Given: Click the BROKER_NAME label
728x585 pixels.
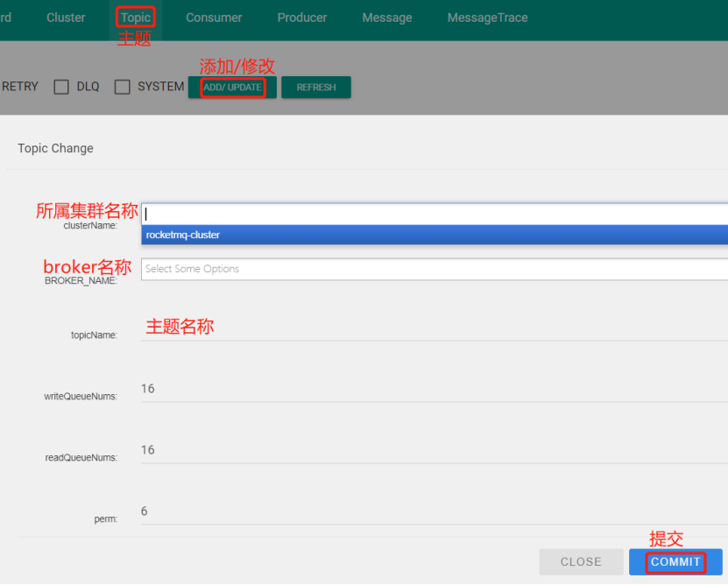Looking at the screenshot, I should point(81,281).
